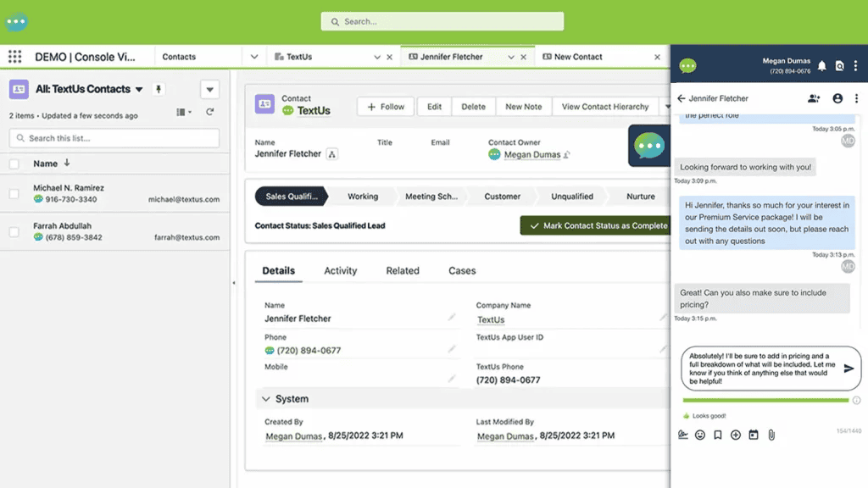
Task: Switch to the Activity tab
Action: [x=341, y=270]
